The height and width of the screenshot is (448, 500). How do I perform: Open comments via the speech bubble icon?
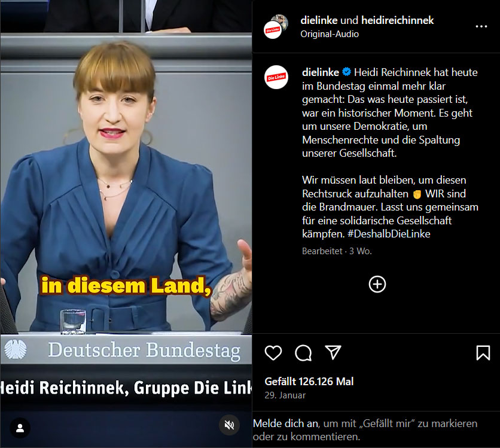coord(303,353)
